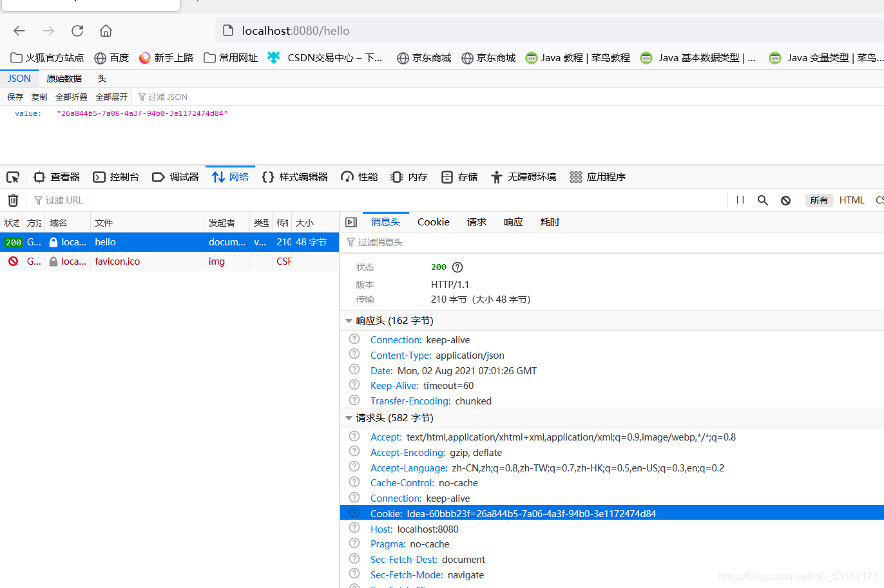This screenshot has width=884, height=588.
Task: Clear network log with trash icon
Action: (13, 200)
